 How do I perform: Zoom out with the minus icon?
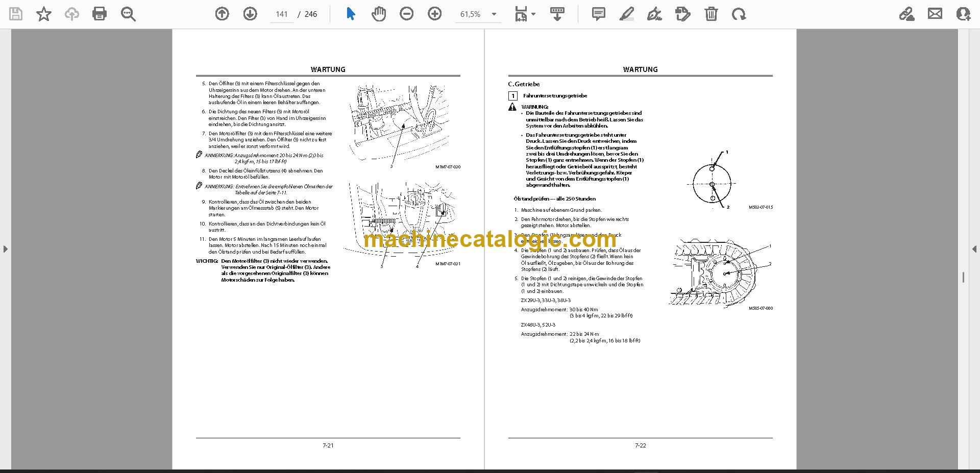coord(407,14)
